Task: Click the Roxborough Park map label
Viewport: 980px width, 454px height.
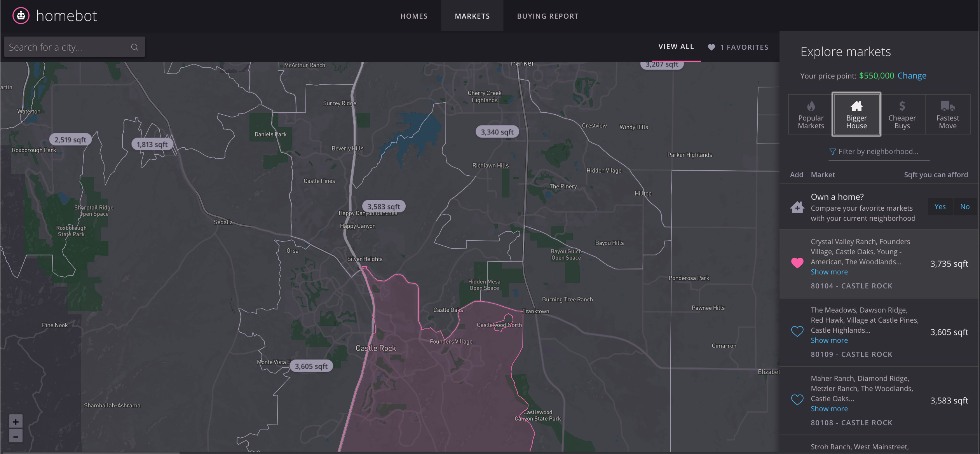Action: click(x=34, y=150)
